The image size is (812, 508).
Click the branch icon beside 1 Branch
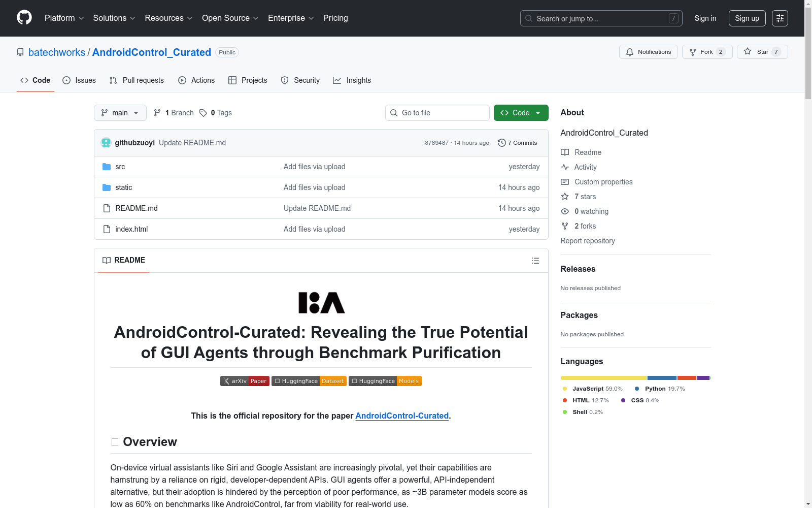pyautogui.click(x=157, y=113)
